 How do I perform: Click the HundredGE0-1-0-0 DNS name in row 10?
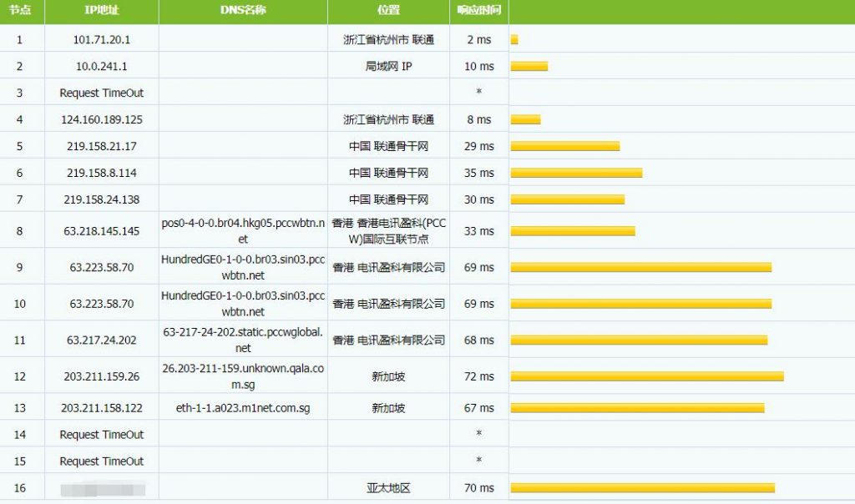[x=243, y=304]
